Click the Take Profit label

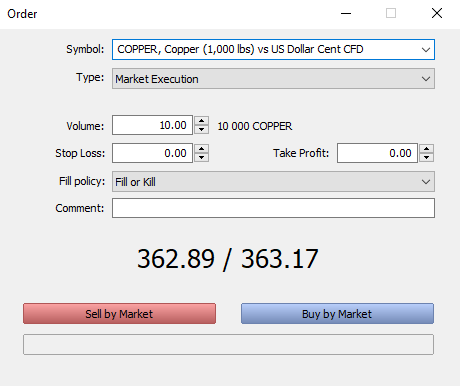[301, 153]
